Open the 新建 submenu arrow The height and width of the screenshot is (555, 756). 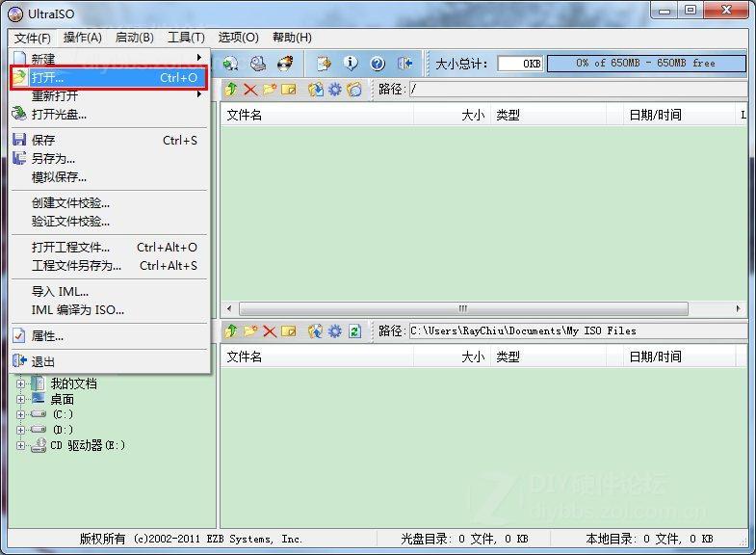[x=199, y=58]
